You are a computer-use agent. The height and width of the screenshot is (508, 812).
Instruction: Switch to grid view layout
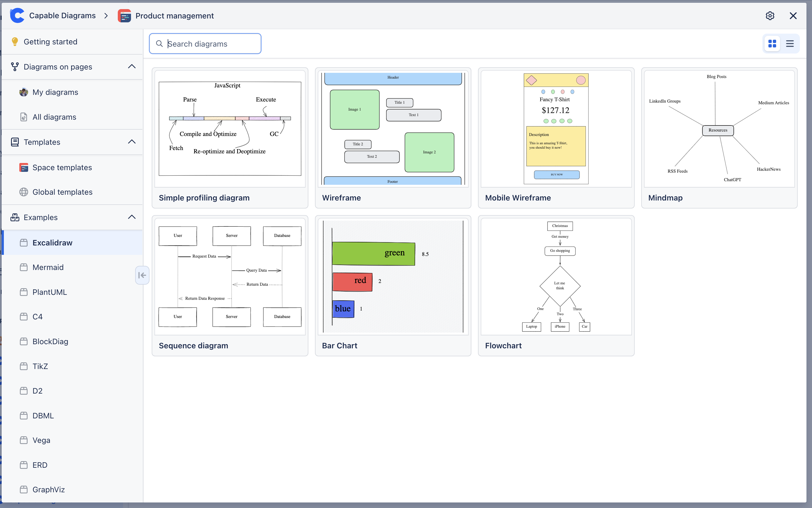click(x=772, y=44)
